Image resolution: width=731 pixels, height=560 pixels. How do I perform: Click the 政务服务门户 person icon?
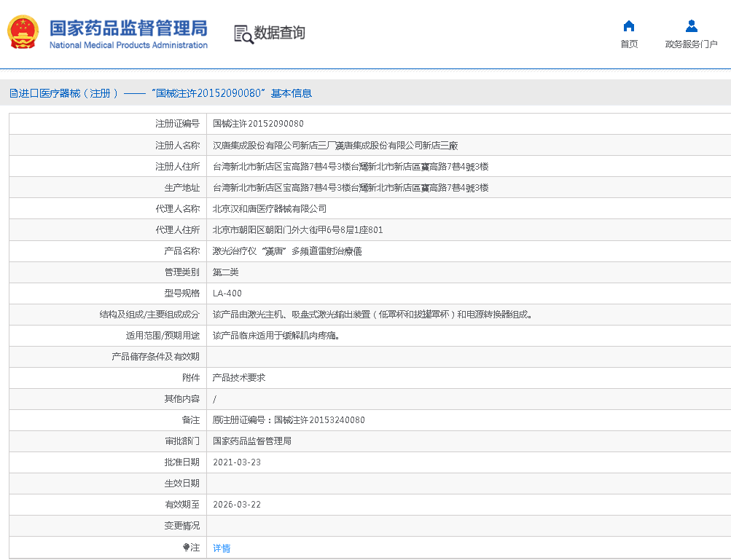click(x=691, y=26)
